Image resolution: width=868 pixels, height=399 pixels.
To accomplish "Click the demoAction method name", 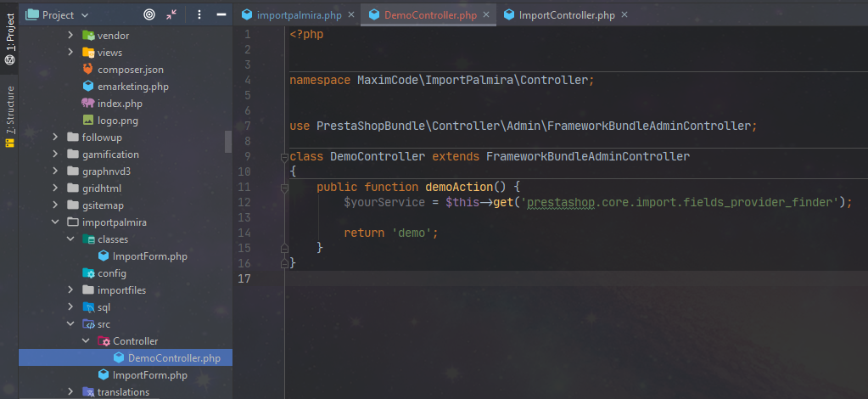I will [x=459, y=187].
